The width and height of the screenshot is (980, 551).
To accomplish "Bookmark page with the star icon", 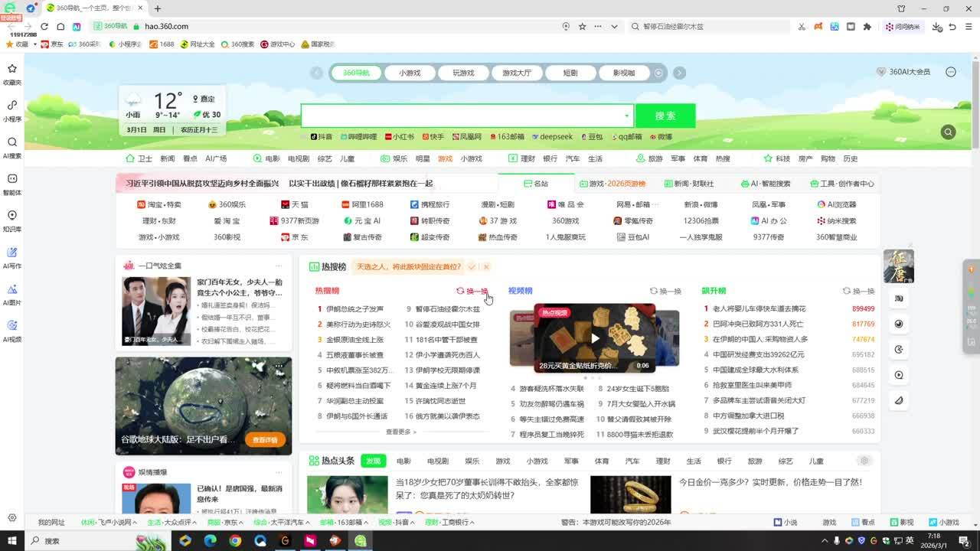I will (x=582, y=27).
